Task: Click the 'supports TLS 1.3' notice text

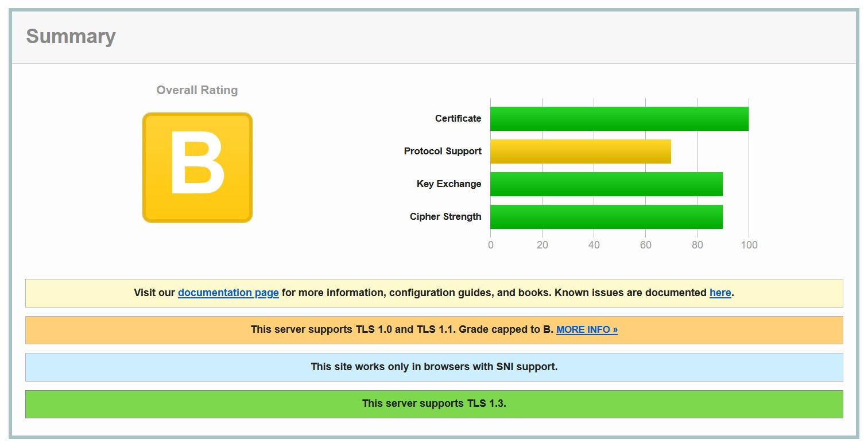Action: 434,403
